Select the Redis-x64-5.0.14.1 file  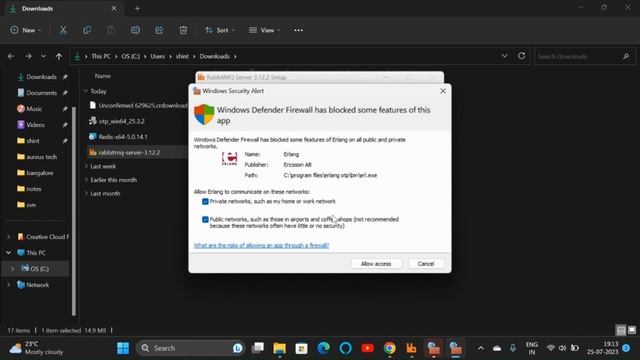tap(123, 137)
